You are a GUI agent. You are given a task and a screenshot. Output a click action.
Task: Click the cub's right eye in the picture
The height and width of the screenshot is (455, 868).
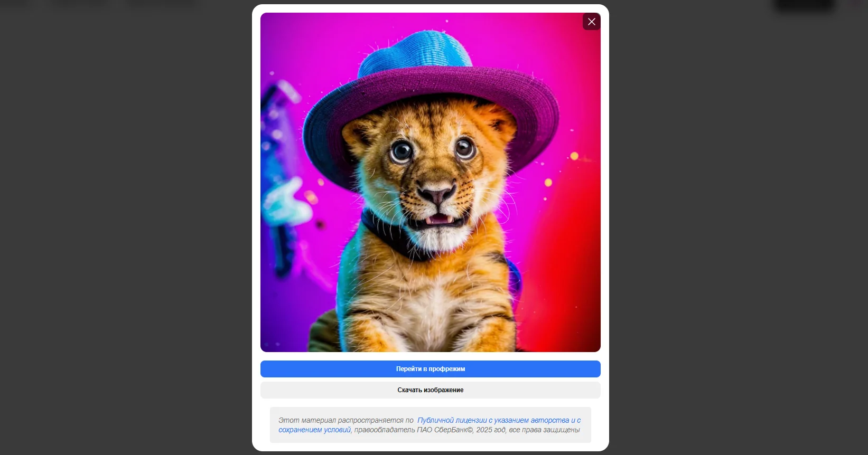465,148
